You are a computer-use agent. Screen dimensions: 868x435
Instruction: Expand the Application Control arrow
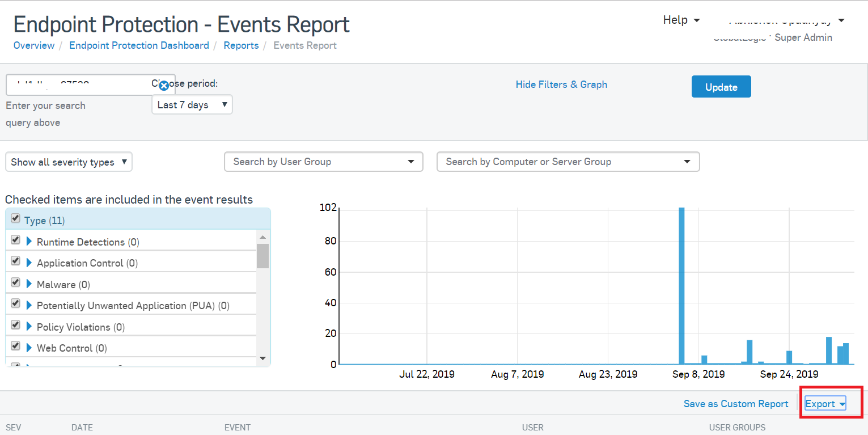point(29,263)
